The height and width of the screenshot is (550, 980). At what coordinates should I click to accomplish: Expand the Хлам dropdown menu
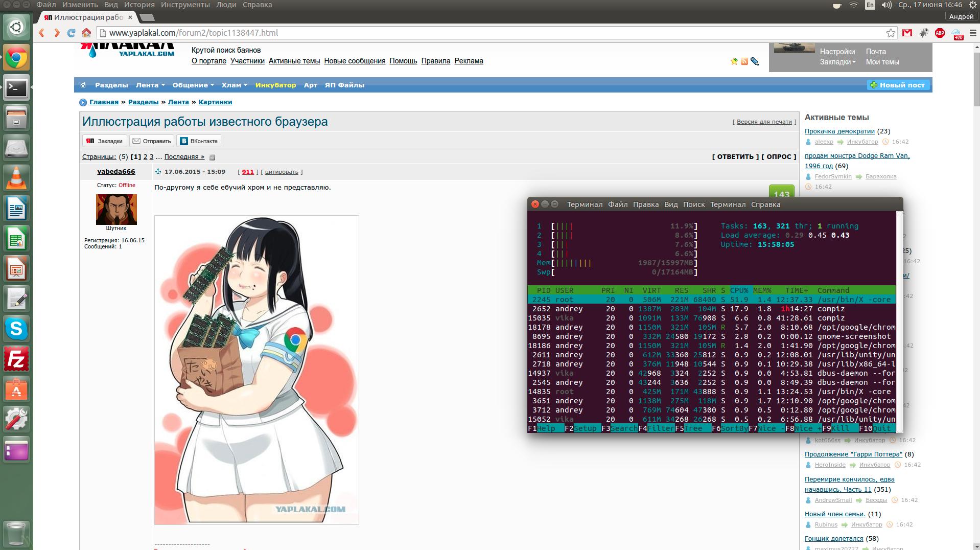click(234, 85)
